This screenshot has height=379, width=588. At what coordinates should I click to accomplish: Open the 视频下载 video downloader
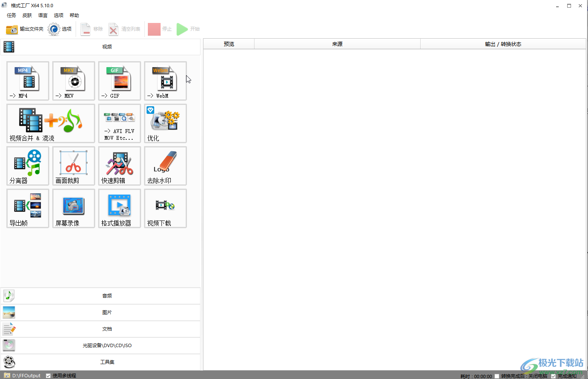pos(165,208)
